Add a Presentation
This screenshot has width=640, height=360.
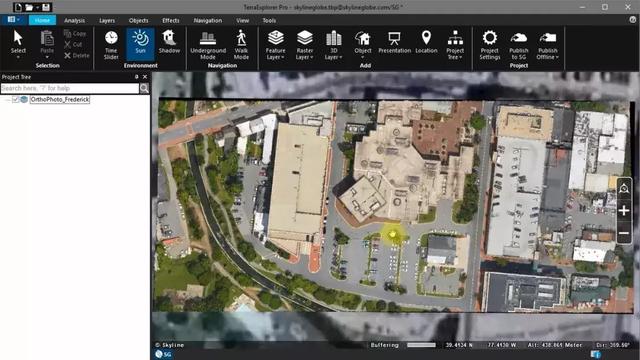(394, 42)
